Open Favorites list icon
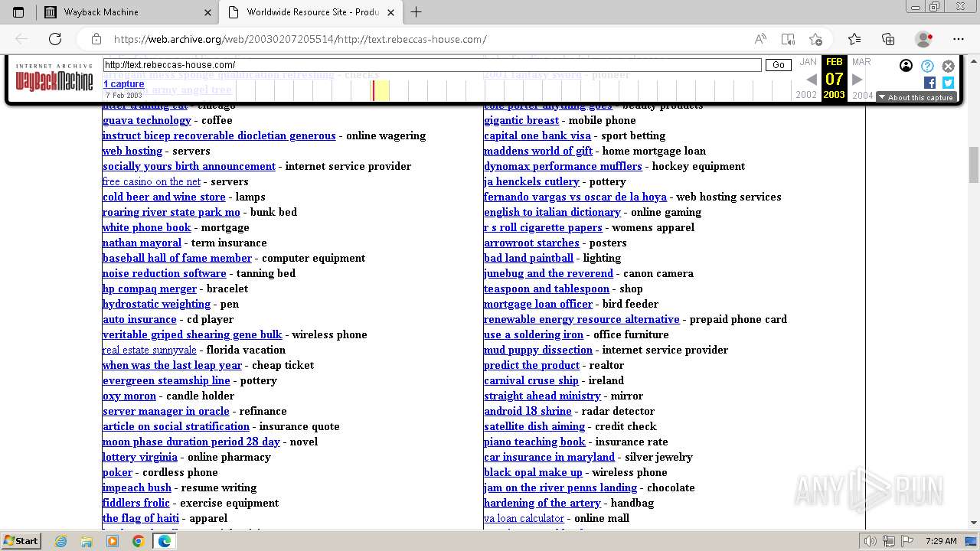Screen dimensions: 980x551 (854, 39)
